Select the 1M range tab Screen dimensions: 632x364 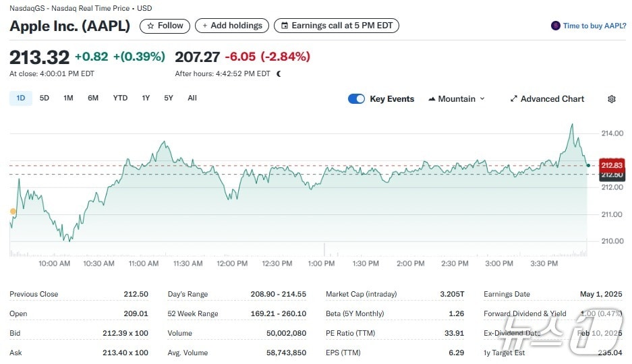tap(68, 98)
